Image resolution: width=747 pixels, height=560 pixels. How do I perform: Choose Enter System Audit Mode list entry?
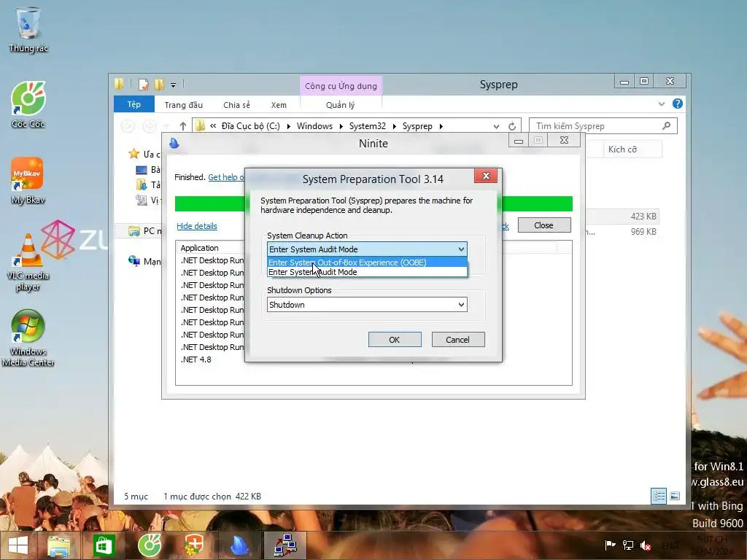[367, 272]
